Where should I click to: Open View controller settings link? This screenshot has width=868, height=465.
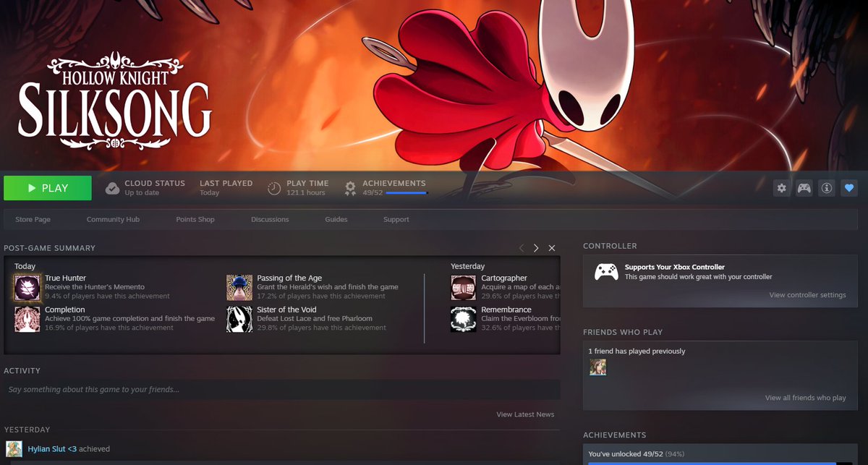point(807,295)
